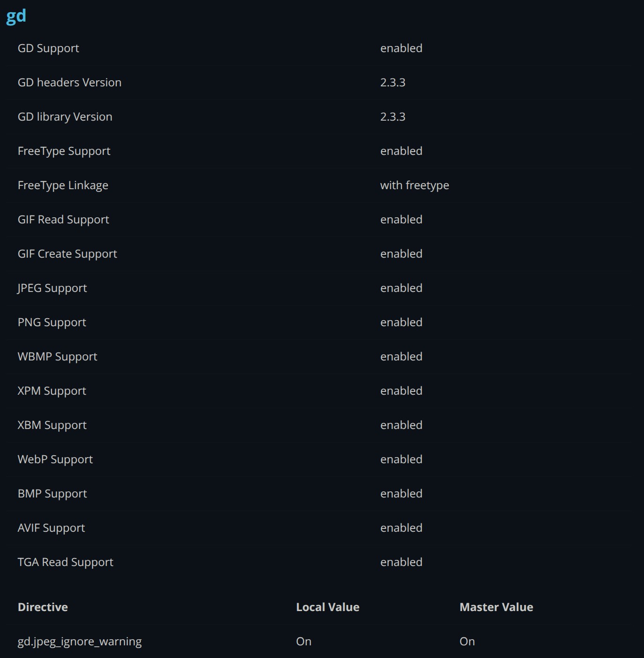
Task: Click the GD headers Version value 2.3.3
Action: click(x=393, y=83)
